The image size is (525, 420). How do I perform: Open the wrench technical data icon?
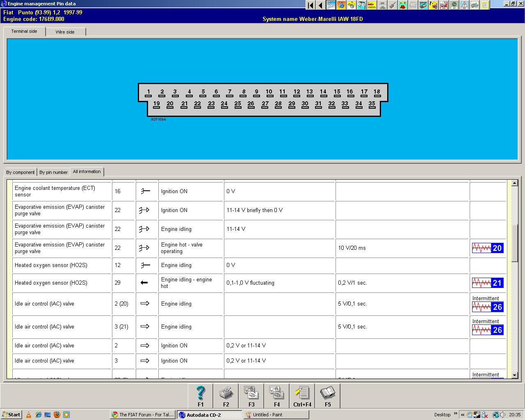331,5
